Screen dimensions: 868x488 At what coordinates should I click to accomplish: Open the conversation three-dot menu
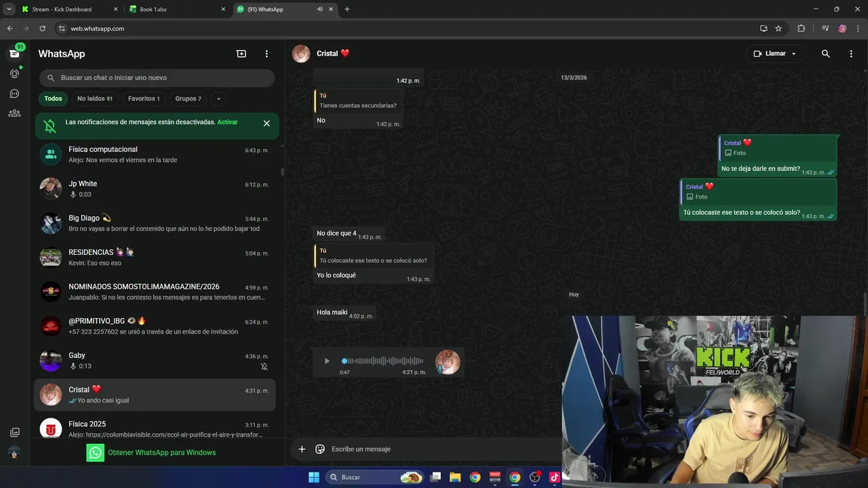tap(851, 54)
